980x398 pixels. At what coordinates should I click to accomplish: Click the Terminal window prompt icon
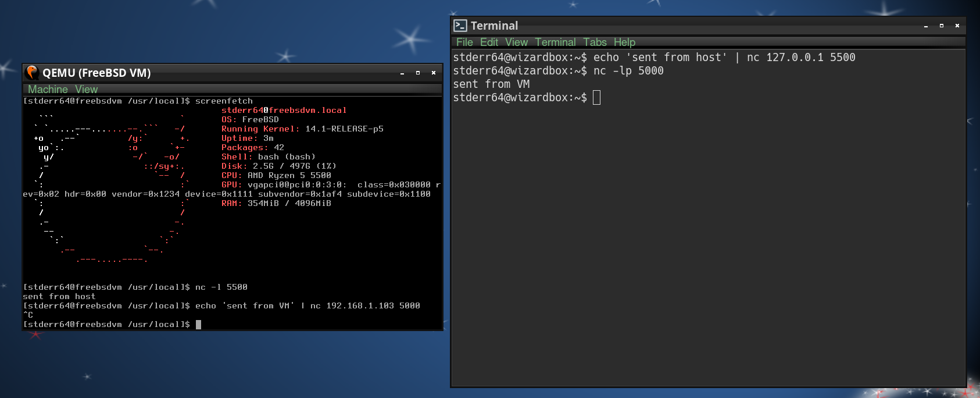point(460,26)
